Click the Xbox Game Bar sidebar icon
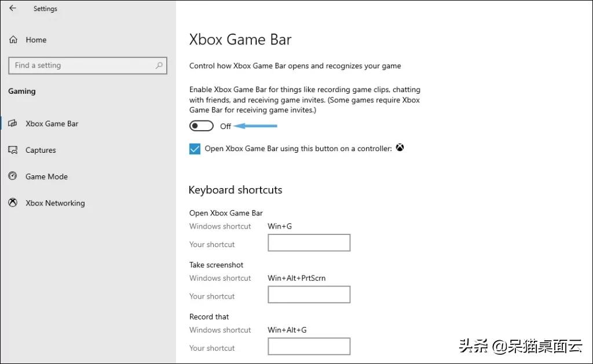This screenshot has width=593, height=364. tap(13, 123)
